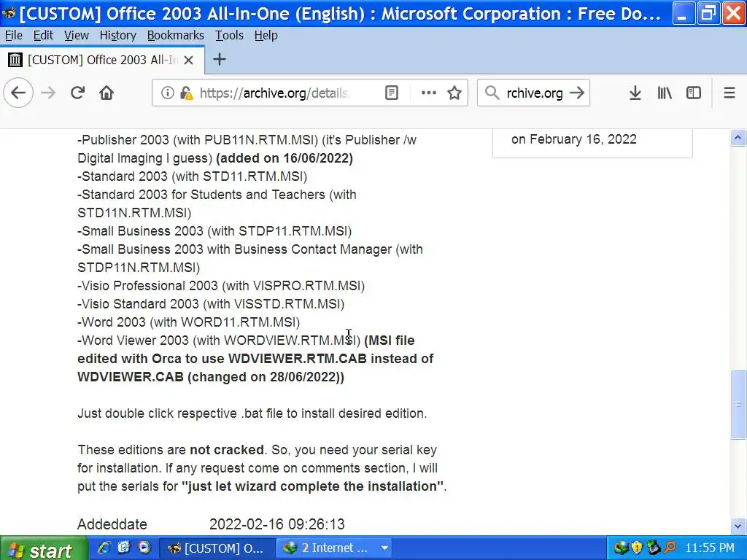The width and height of the screenshot is (747, 560).
Task: Open the browser home page
Action: pyautogui.click(x=107, y=93)
